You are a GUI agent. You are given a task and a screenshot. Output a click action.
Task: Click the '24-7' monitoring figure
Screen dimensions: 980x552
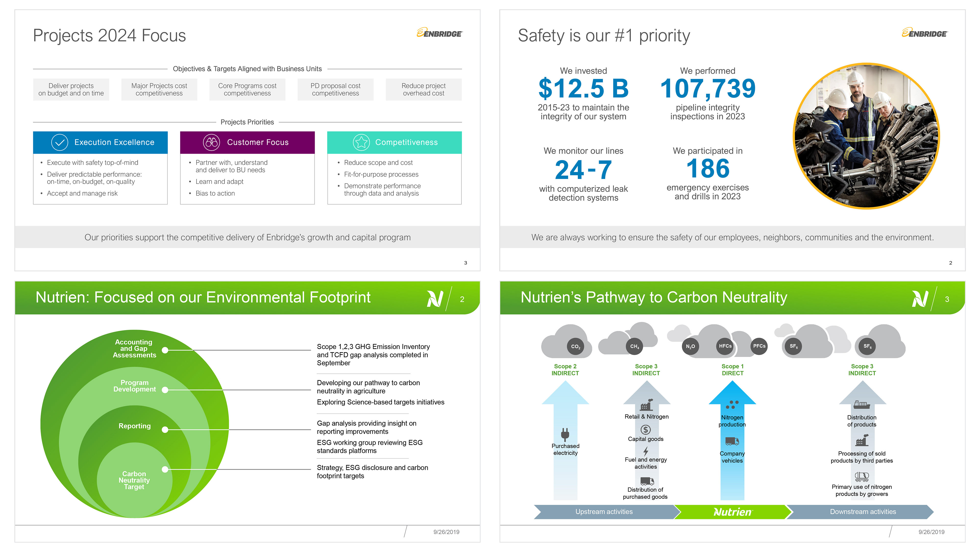(583, 170)
